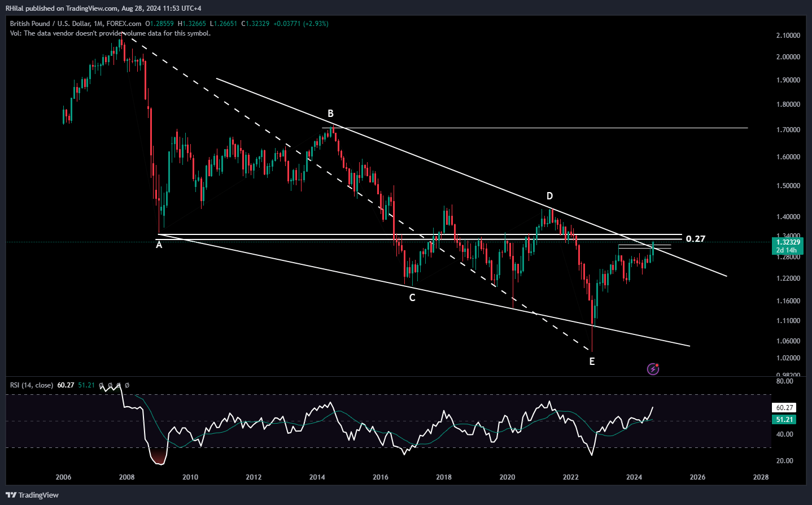Screen dimensions: 812x505
Task: Click the TradingView logo at bottom left
Action: (32, 495)
